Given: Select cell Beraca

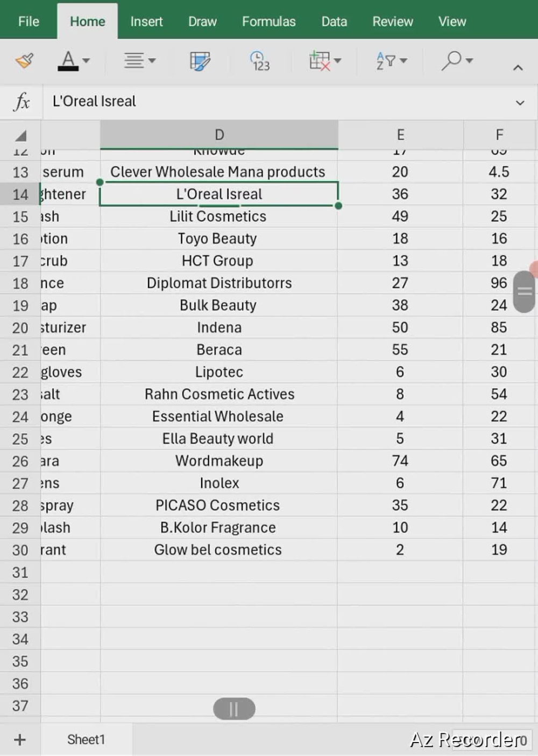Looking at the screenshot, I should coord(219,350).
